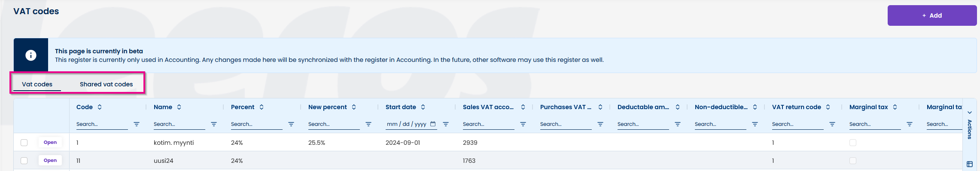Sort by New percent column arrows

[354, 107]
